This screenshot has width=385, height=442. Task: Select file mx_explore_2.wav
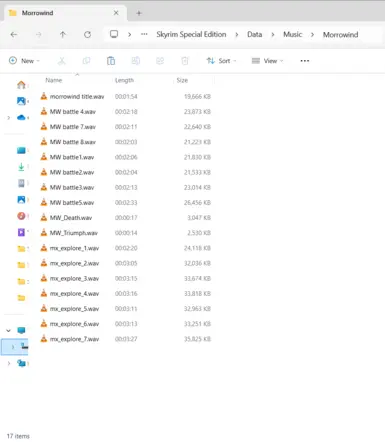[x=74, y=263]
